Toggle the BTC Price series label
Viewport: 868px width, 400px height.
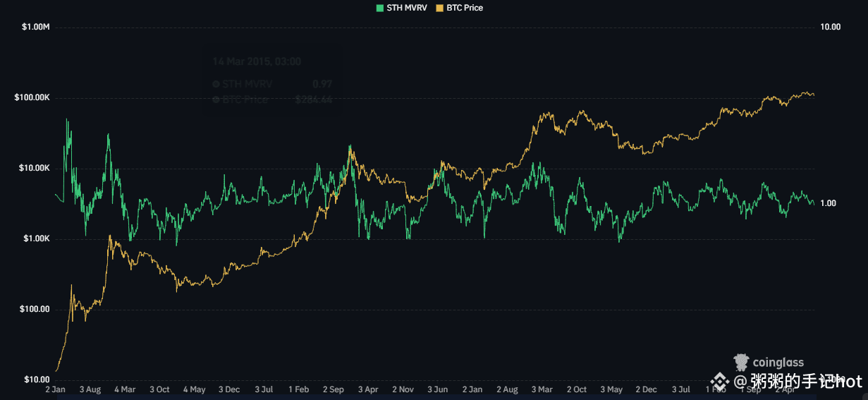[x=465, y=8]
